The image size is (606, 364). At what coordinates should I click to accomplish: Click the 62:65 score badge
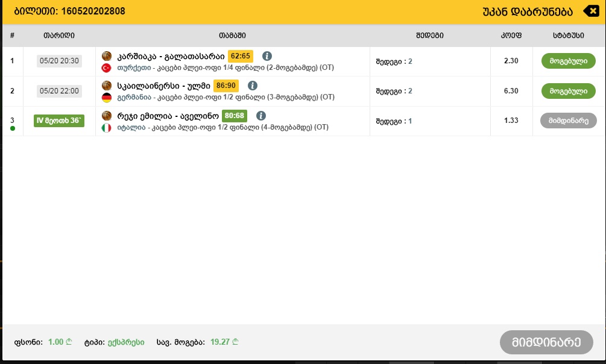click(x=241, y=56)
